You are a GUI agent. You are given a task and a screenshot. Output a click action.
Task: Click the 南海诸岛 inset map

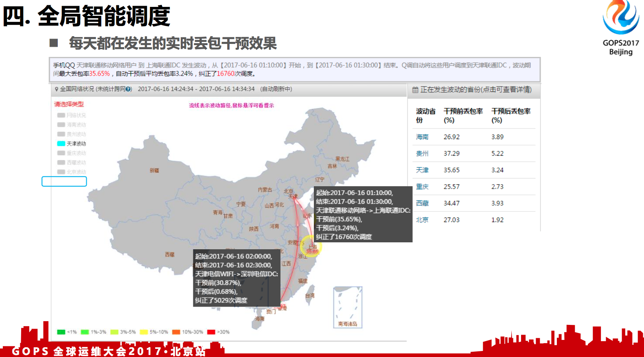[348, 307]
